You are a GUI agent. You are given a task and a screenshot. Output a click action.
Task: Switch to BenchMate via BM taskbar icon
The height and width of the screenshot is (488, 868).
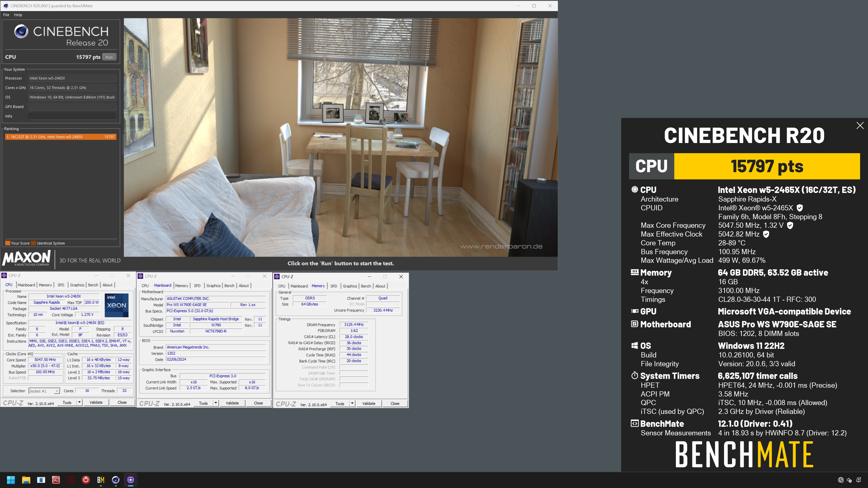pyautogui.click(x=101, y=480)
